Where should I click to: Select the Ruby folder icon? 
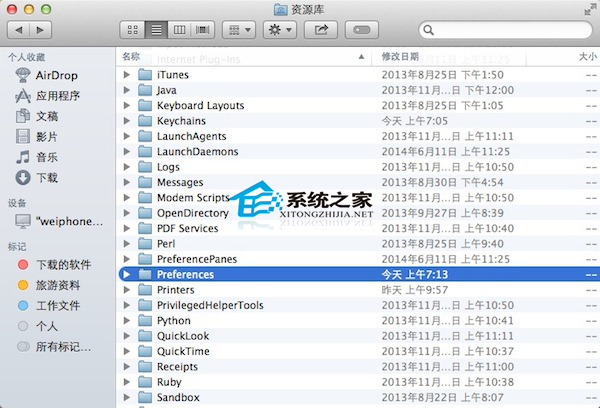click(x=145, y=382)
